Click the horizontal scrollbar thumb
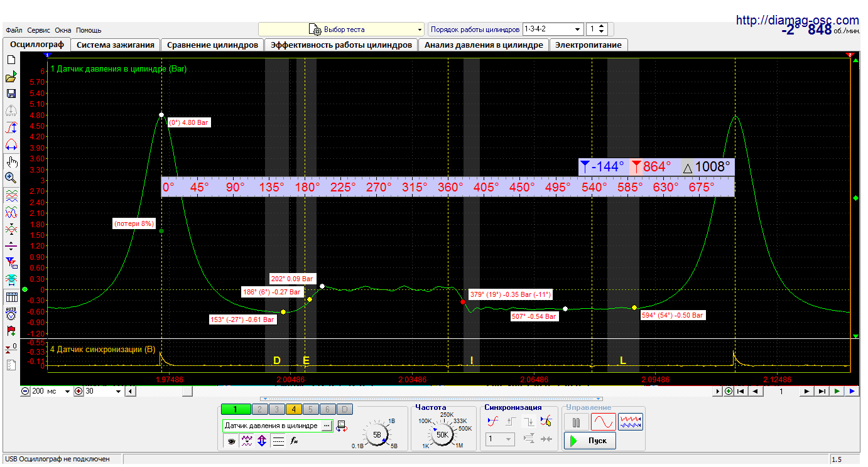 pyautogui.click(x=187, y=391)
